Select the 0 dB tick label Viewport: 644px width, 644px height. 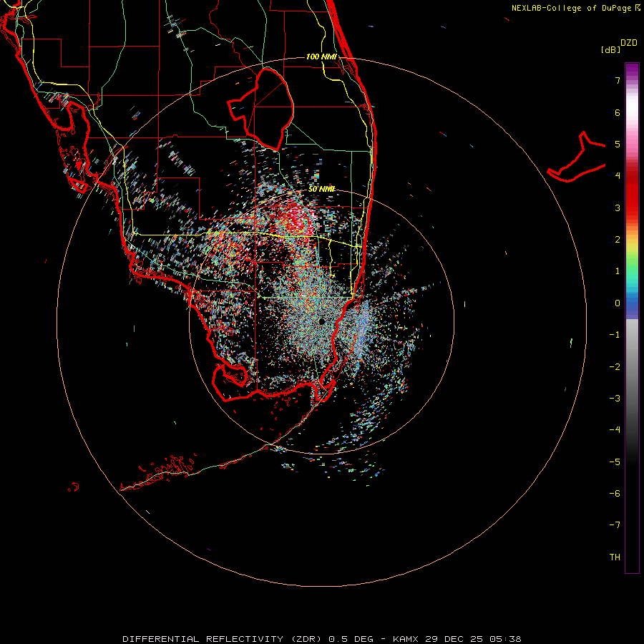[x=618, y=303]
